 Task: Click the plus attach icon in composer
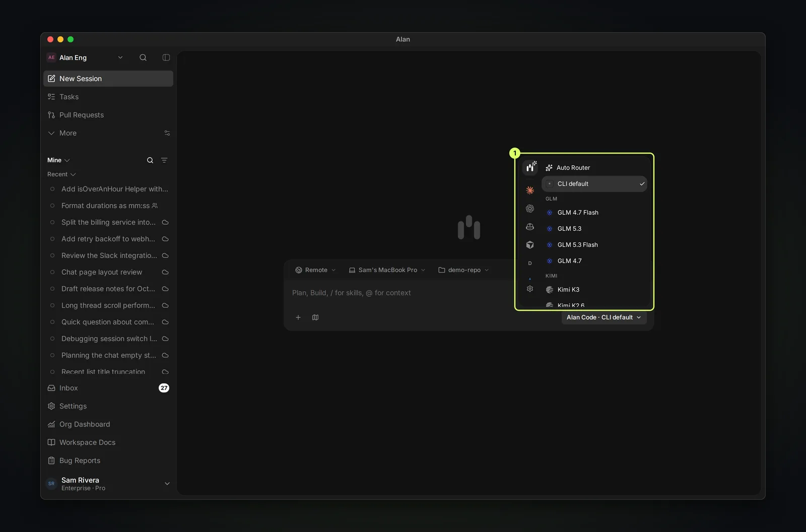tap(298, 317)
